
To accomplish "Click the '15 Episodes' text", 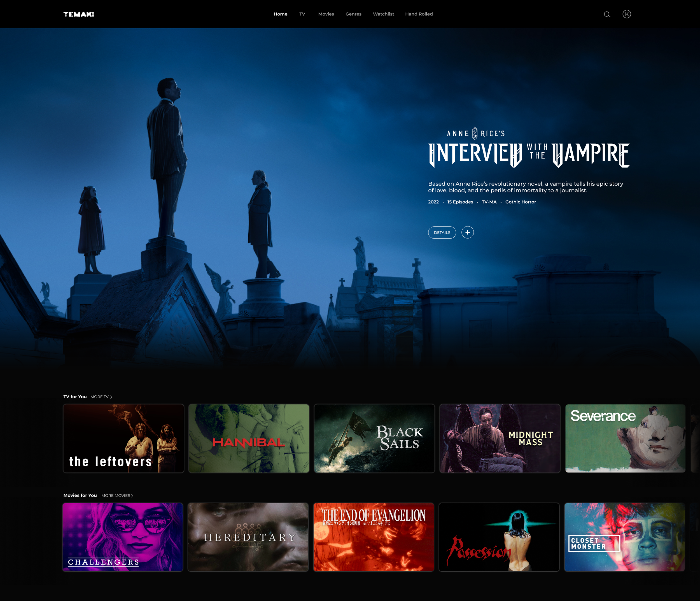I will 460,202.
